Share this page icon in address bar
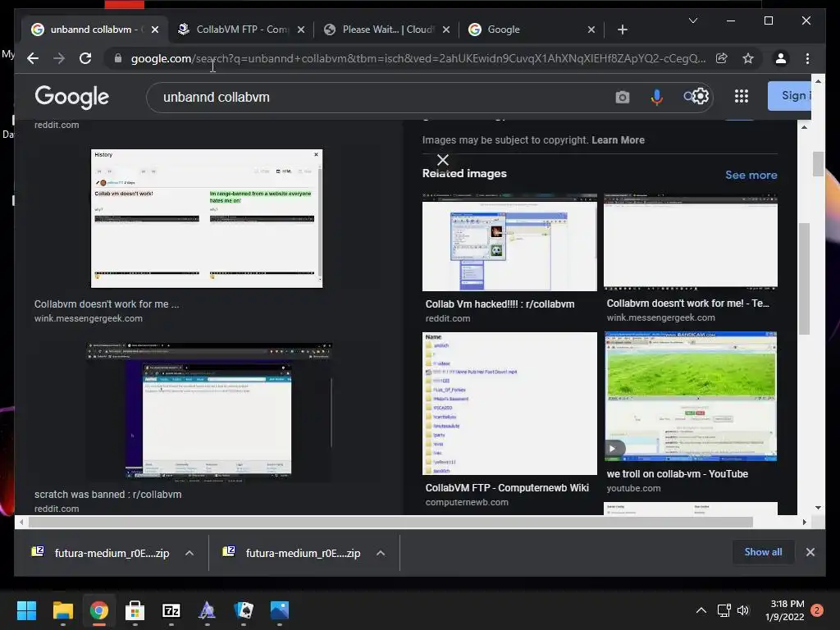 pos(722,58)
